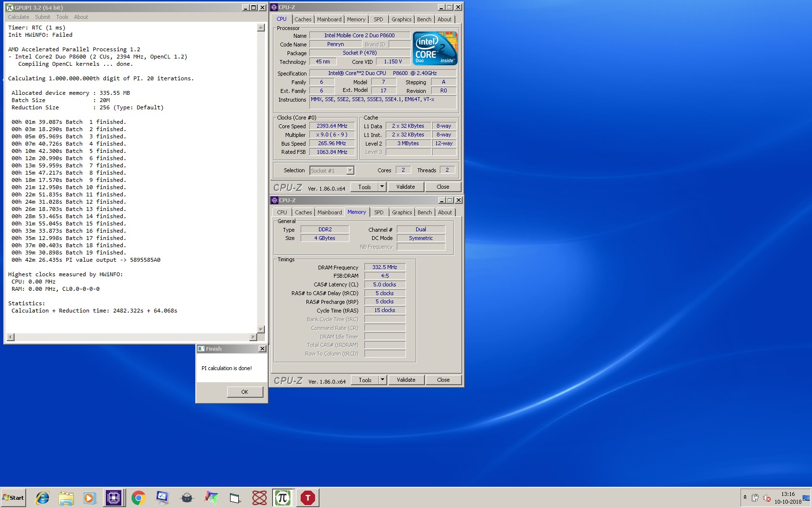The height and width of the screenshot is (508, 812).
Task: Click lower CPU-Z window title bar icon
Action: pyautogui.click(x=275, y=200)
